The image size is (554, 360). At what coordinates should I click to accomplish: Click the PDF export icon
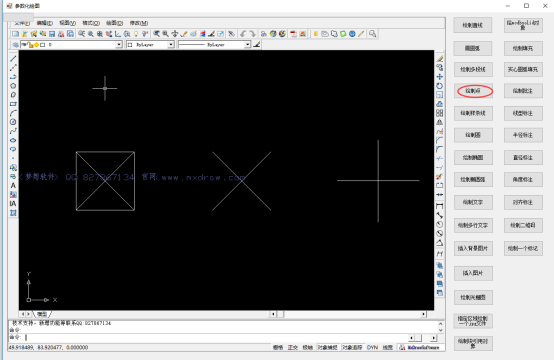coord(293,34)
